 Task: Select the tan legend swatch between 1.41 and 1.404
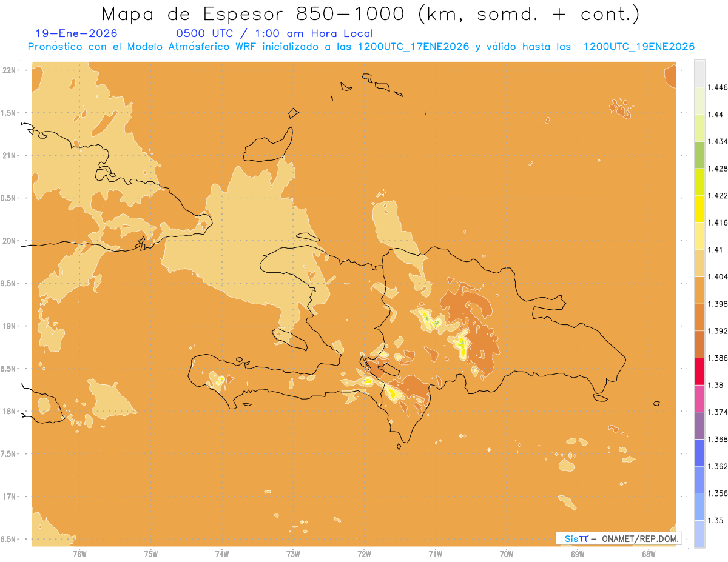tap(699, 263)
